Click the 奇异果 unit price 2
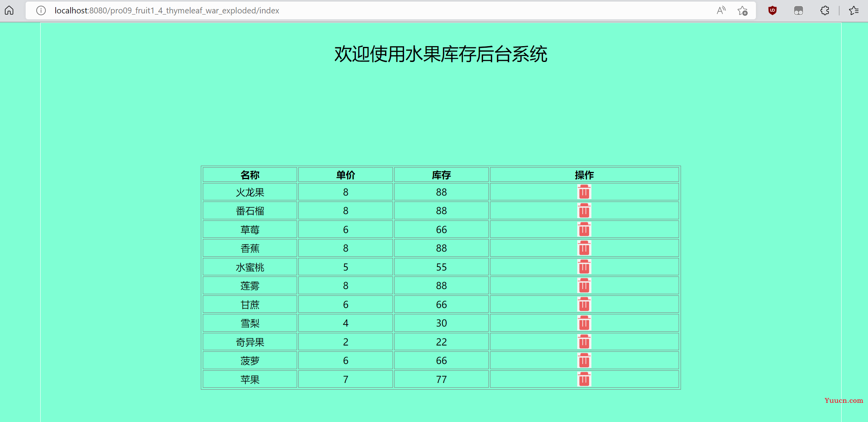868x422 pixels. 346,342
